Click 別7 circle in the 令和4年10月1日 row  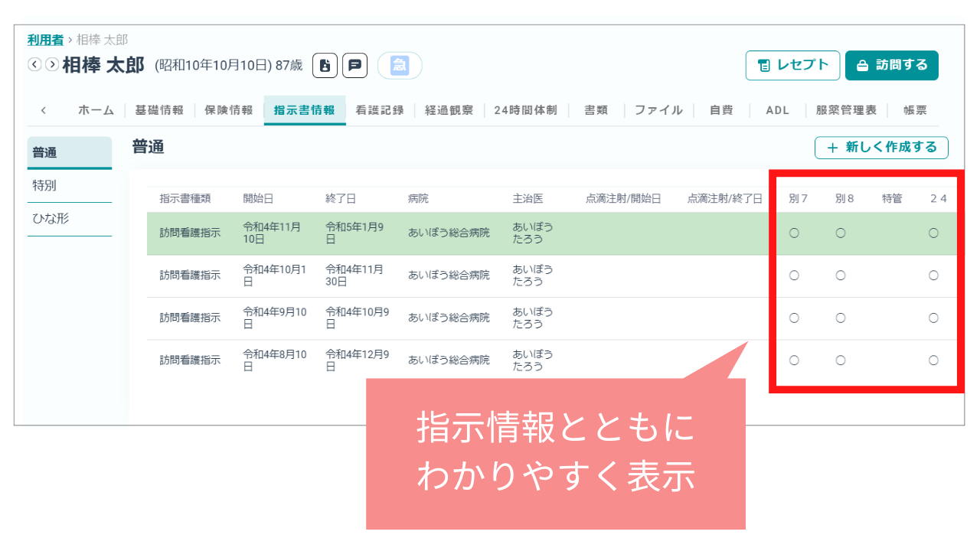794,275
